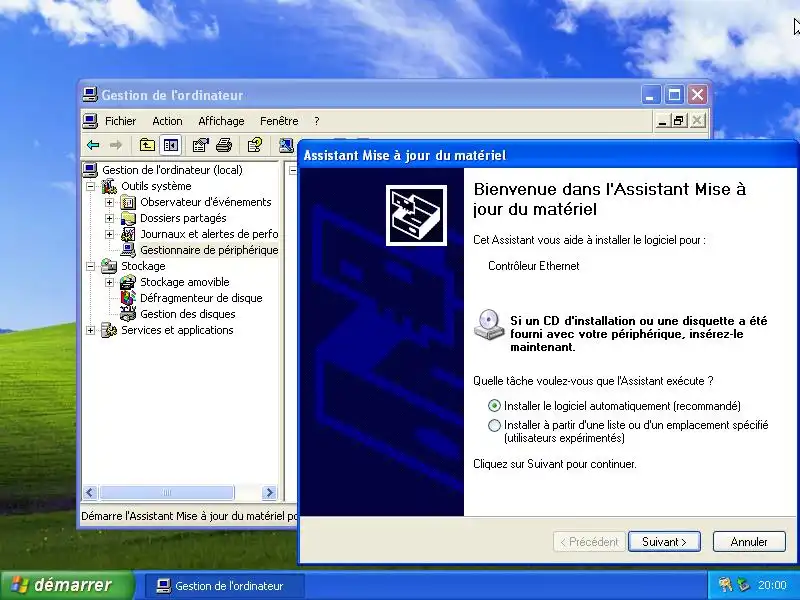Toggle the Show/Hide console tree icon
This screenshot has height=600, width=800.
(170, 145)
